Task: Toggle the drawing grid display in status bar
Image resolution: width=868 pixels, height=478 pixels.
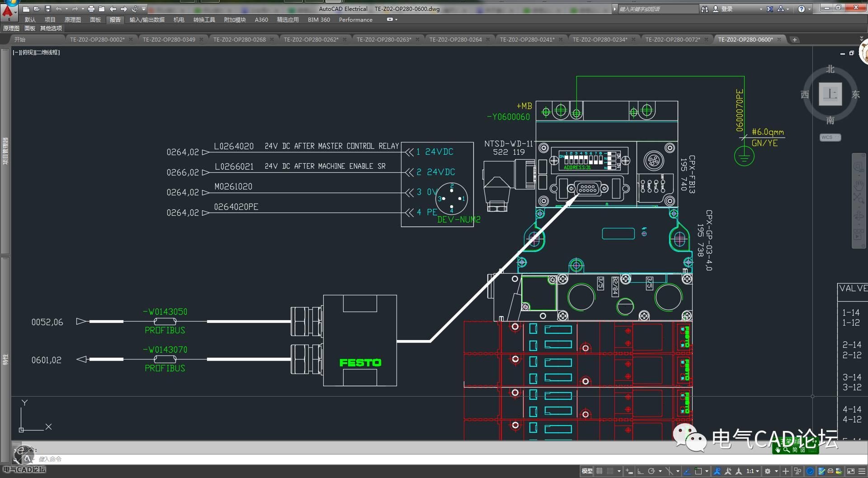Action: pos(599,471)
